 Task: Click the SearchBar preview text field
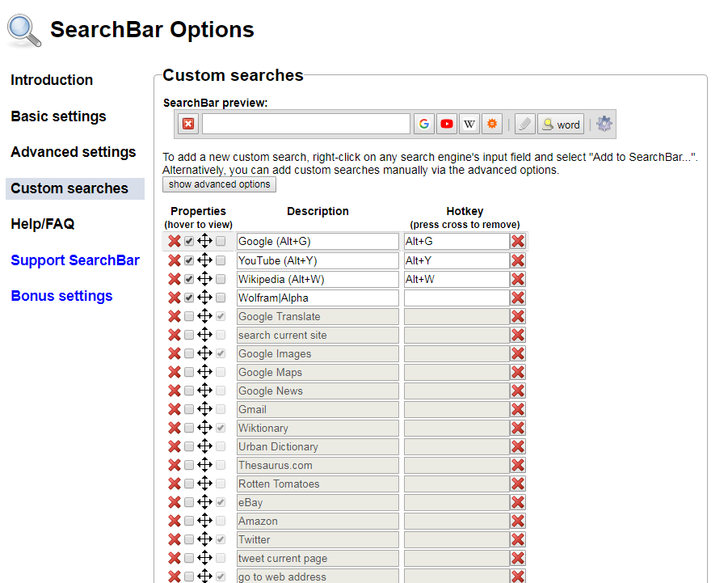tap(306, 124)
